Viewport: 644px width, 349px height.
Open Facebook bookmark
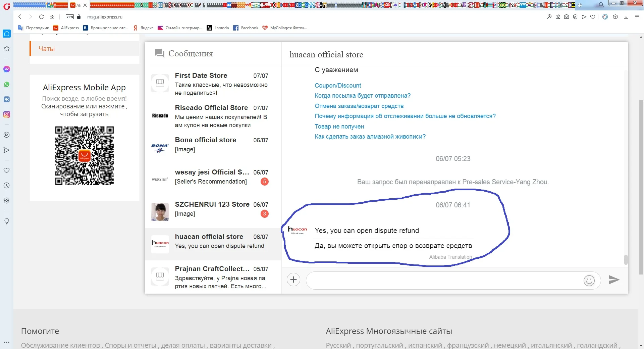[246, 28]
